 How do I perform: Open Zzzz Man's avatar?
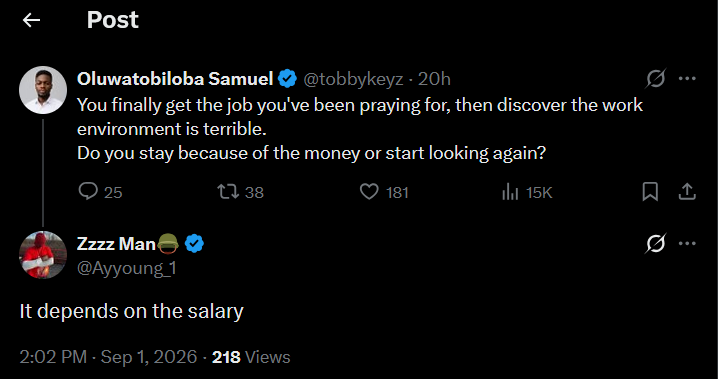[x=43, y=255]
